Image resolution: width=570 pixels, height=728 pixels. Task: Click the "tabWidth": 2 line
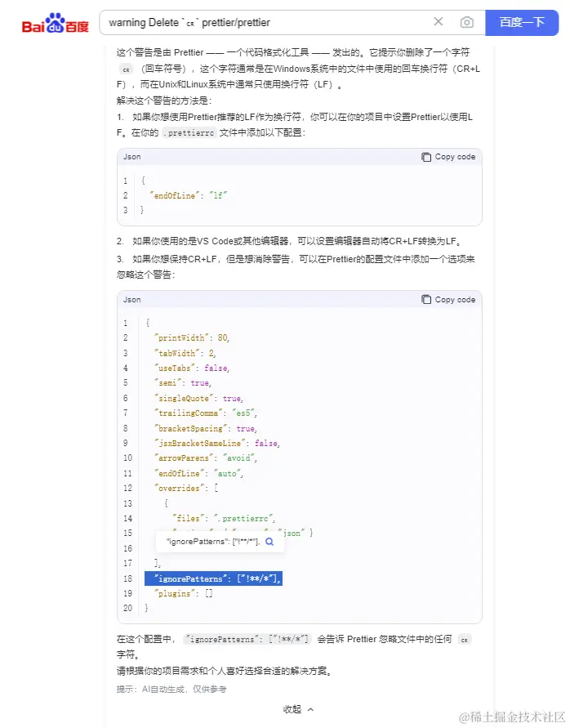185,353
